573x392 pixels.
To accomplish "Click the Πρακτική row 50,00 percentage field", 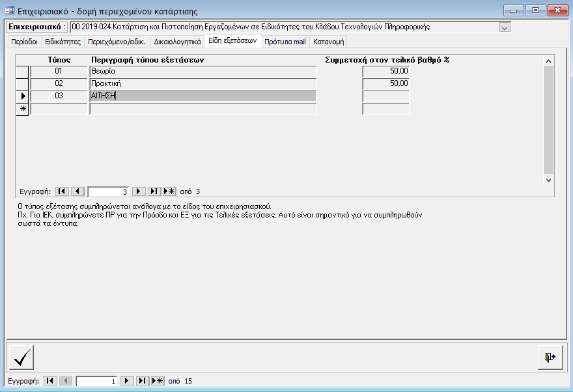I will coord(385,83).
